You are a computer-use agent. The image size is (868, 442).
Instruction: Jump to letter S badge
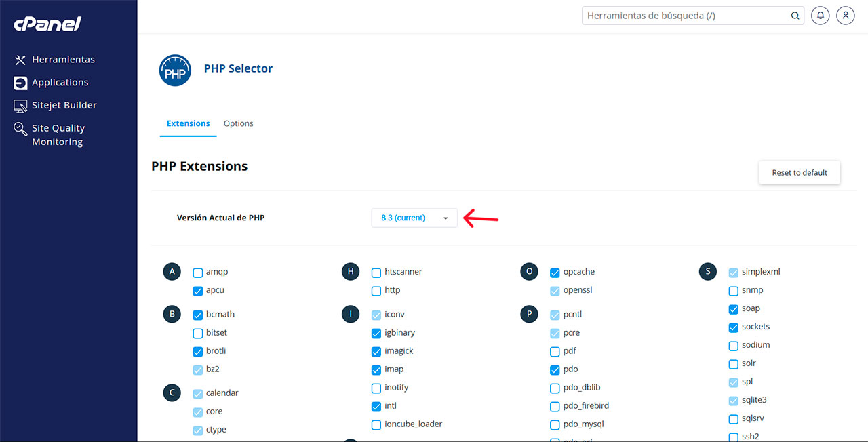708,272
